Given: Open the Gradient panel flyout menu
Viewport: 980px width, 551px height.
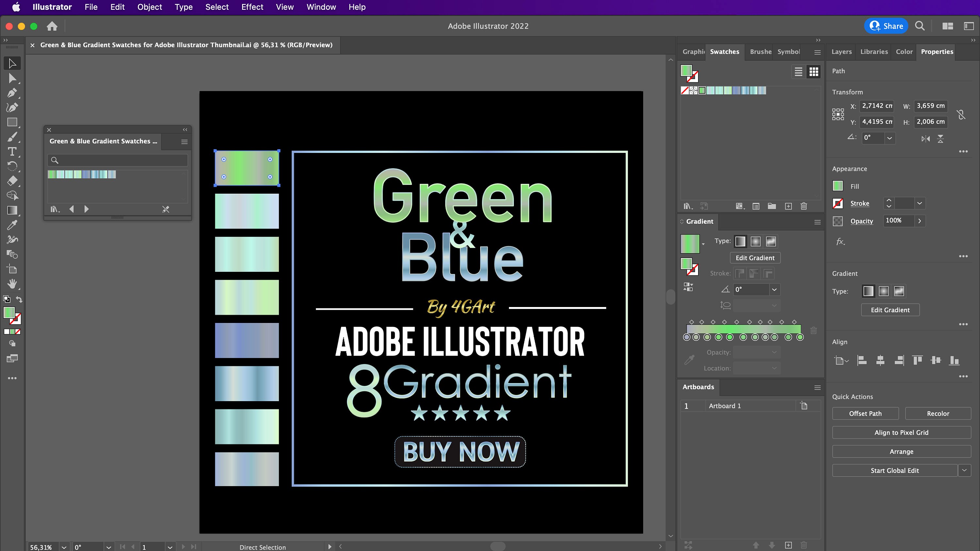Looking at the screenshot, I should tap(817, 222).
